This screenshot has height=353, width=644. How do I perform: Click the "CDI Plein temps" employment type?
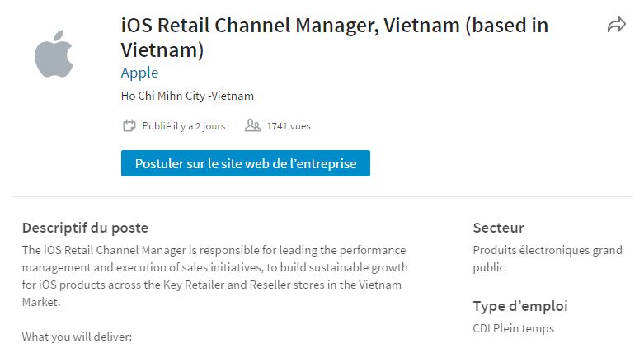tap(513, 328)
